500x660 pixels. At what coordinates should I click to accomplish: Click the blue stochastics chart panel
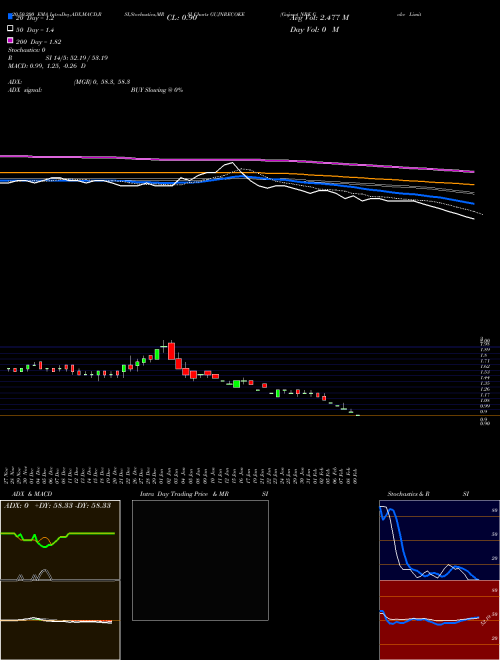pos(439,540)
